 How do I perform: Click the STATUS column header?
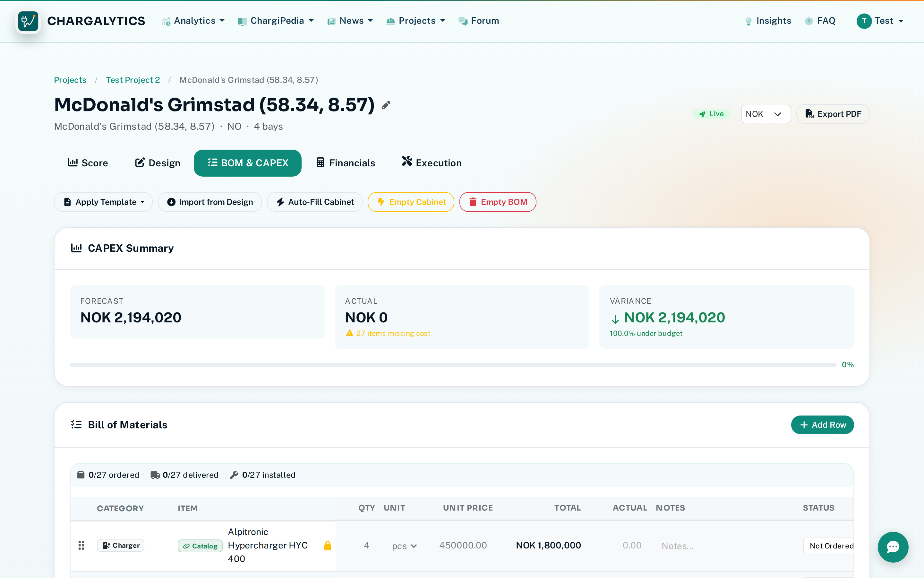coord(818,508)
